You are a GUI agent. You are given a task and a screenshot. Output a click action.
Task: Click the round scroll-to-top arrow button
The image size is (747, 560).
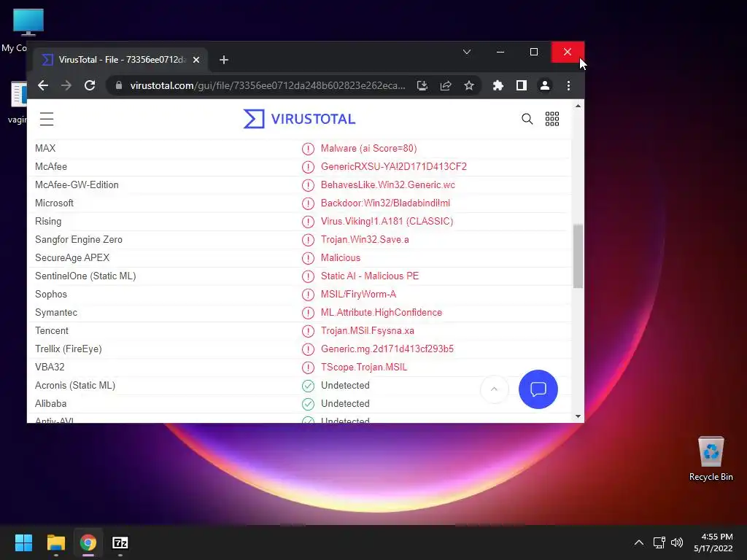click(494, 389)
